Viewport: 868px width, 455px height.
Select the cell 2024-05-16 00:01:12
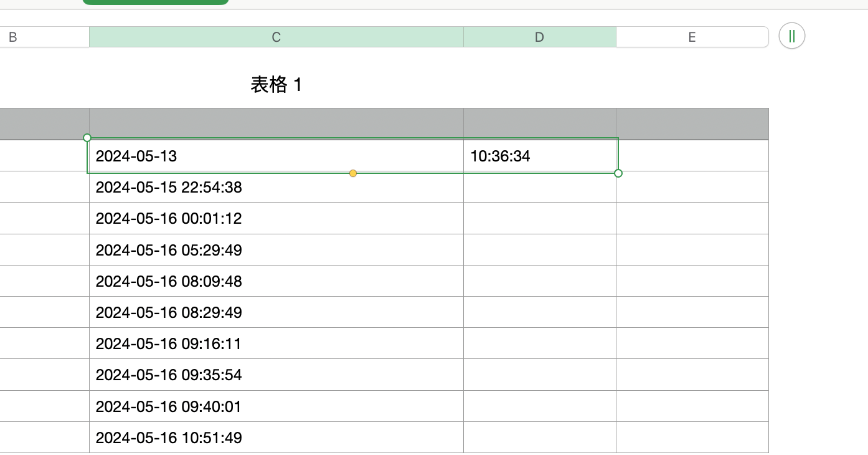click(276, 219)
